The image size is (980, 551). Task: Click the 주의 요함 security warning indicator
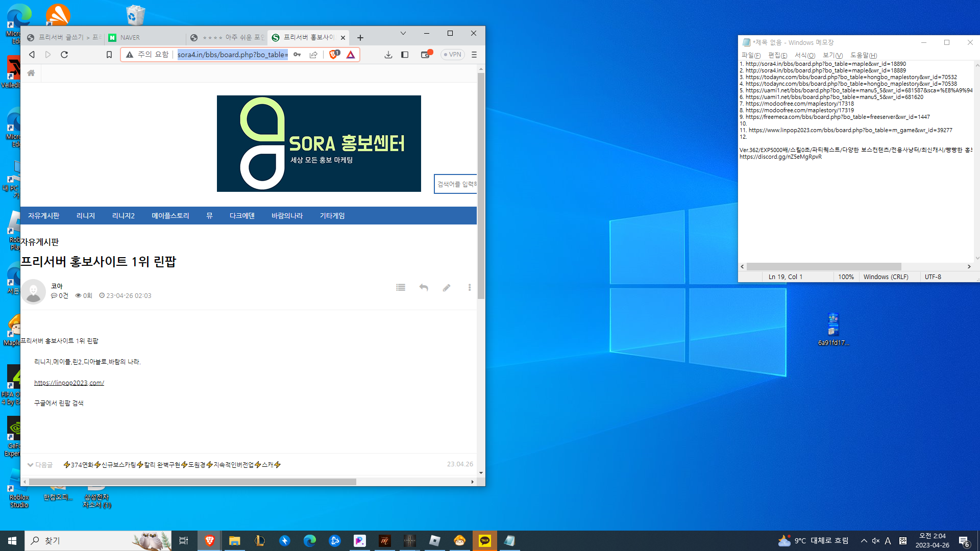pyautogui.click(x=147, y=55)
